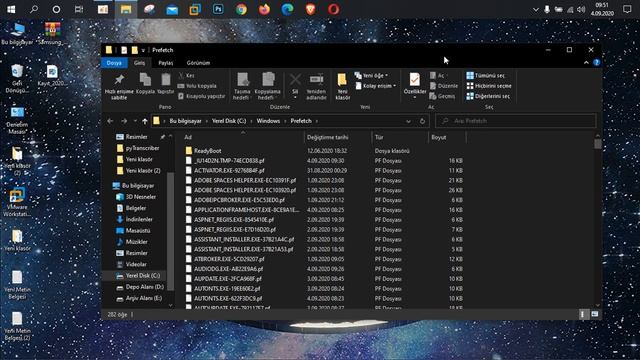Screen dimensions: 640x360
Task: Open the Windows Start menu
Action: click(11, 9)
